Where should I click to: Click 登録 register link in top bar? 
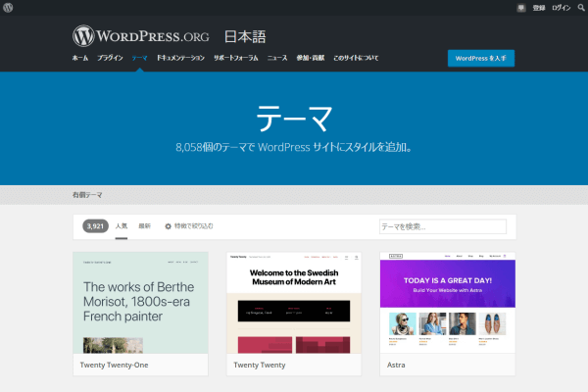coord(539,8)
